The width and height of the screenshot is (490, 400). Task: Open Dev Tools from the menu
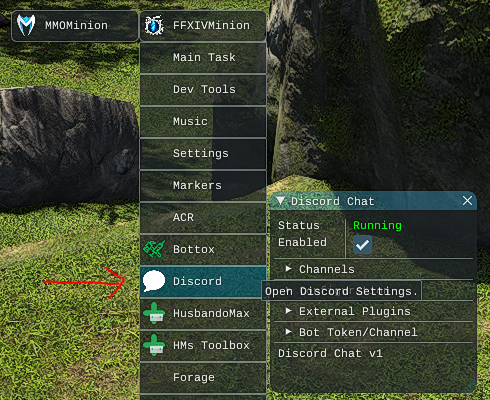tap(203, 90)
